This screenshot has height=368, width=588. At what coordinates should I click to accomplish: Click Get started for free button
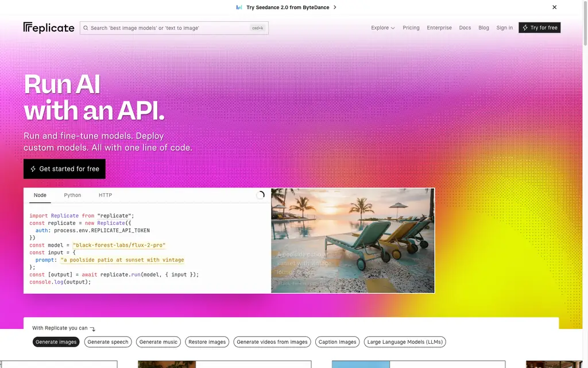(x=64, y=169)
